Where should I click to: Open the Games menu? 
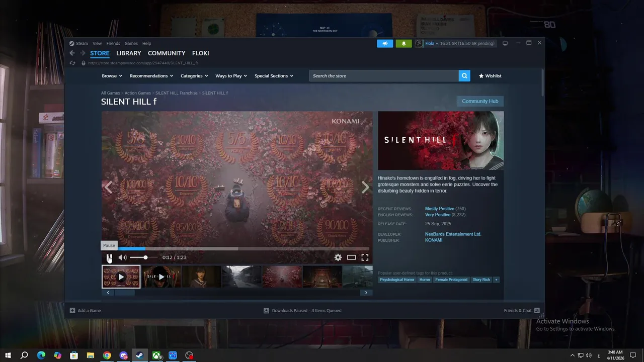[x=131, y=43]
